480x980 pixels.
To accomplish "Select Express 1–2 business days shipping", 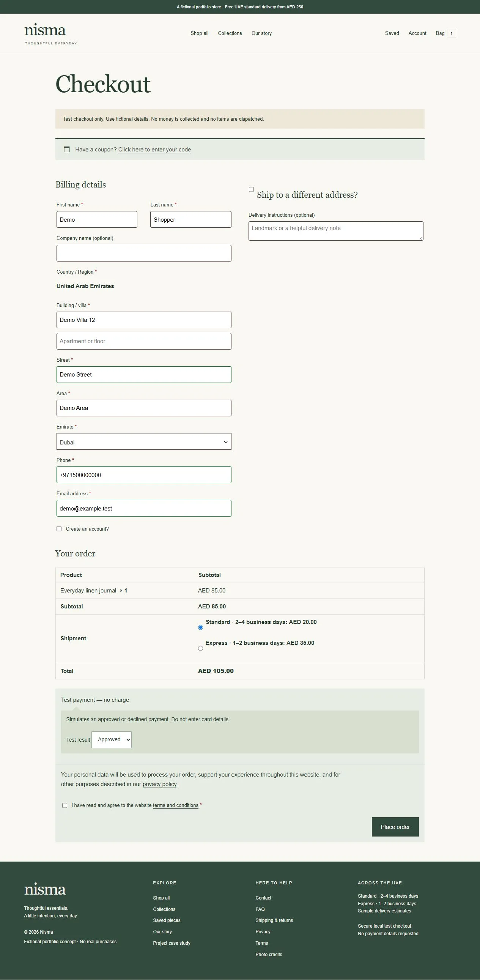I will pyautogui.click(x=200, y=648).
